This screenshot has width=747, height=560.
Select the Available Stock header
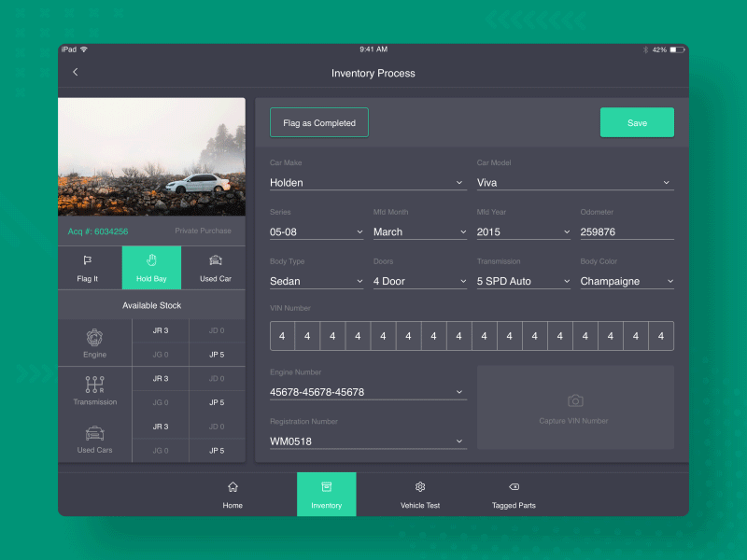click(x=151, y=304)
